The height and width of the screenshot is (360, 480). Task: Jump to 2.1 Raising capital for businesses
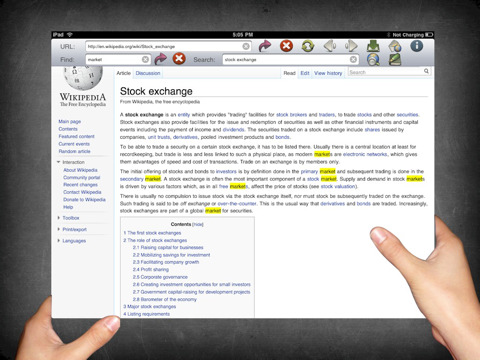point(168,247)
